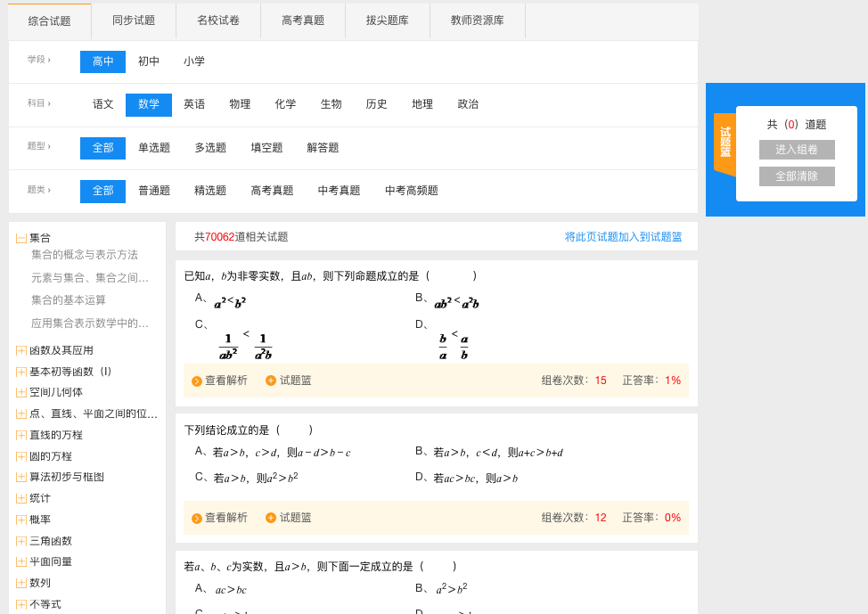Click the 全部清除 button
This screenshot has width=868, height=614.
click(x=797, y=176)
